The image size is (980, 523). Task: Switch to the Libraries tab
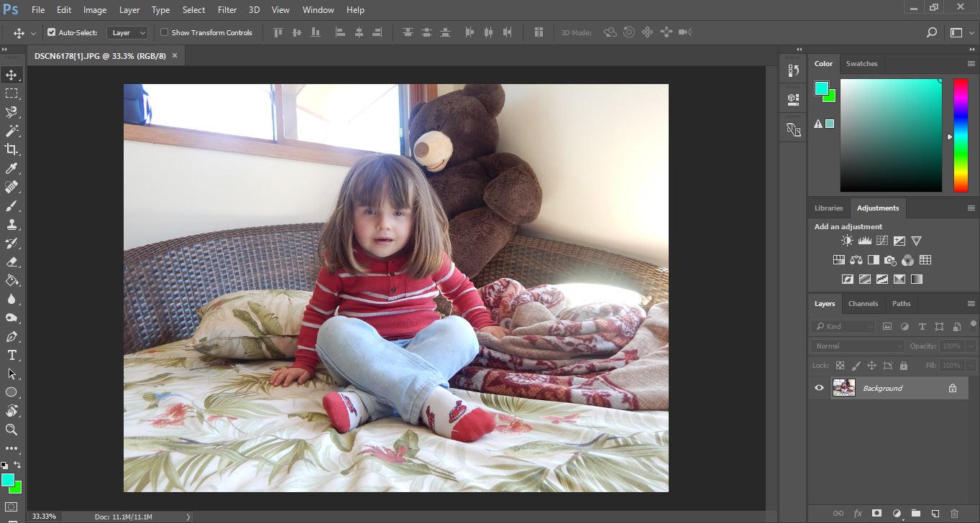pos(828,208)
